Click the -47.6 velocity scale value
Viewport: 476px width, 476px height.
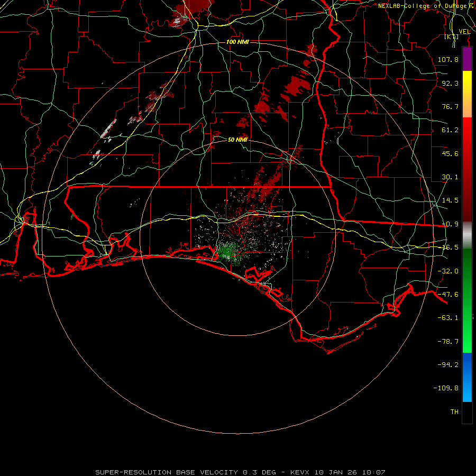tap(448, 295)
